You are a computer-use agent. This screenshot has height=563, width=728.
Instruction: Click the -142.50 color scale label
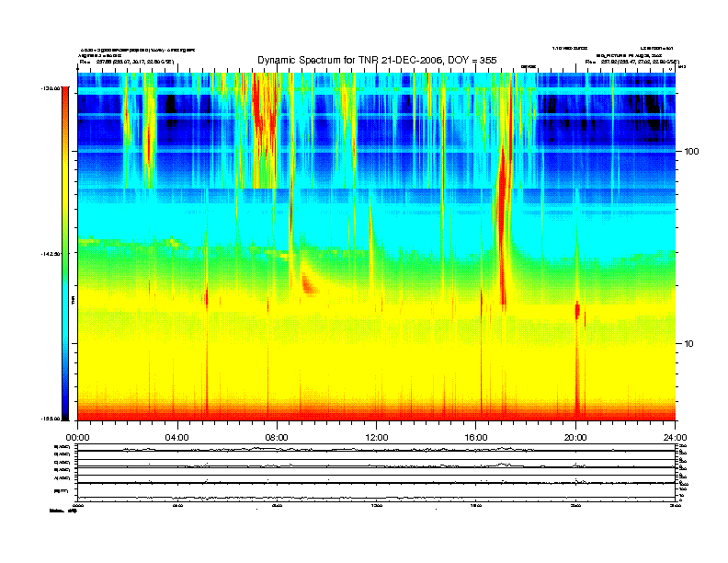pyautogui.click(x=51, y=254)
